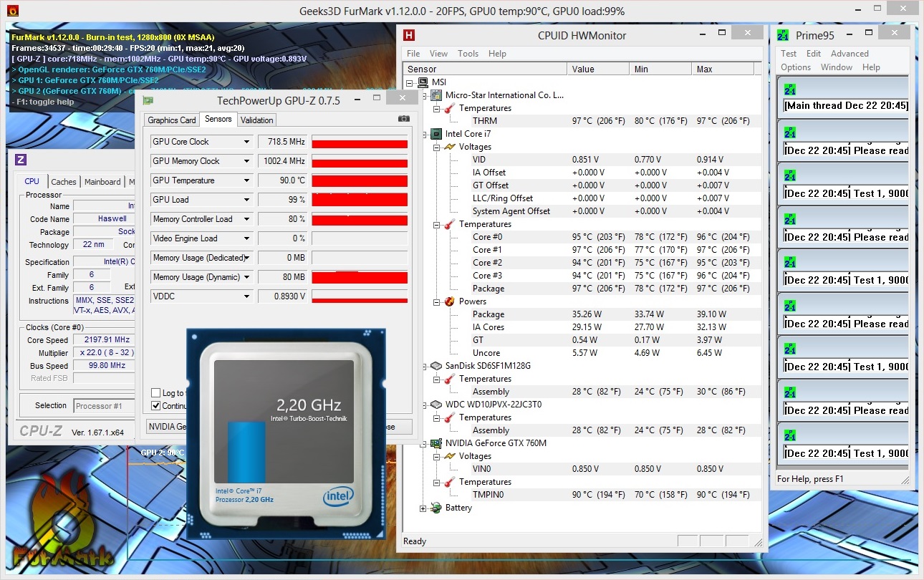Image resolution: width=924 pixels, height=580 pixels.
Task: Open the Options menu in Prime95
Action: click(x=796, y=67)
